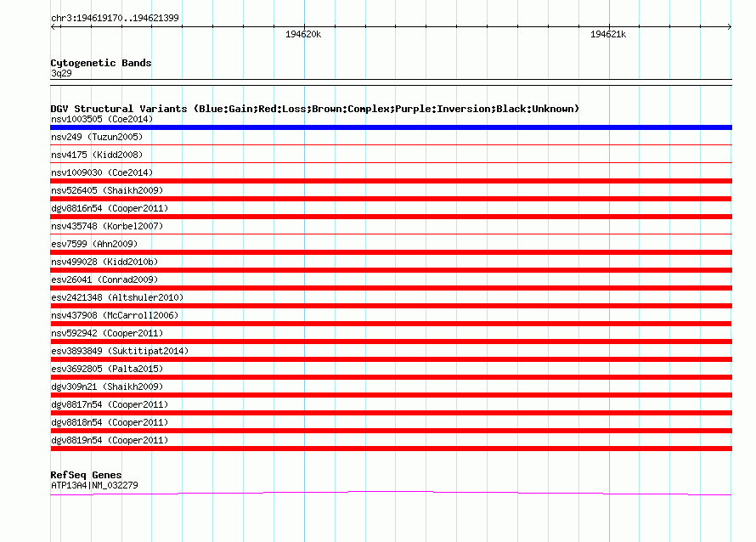Click the thin red line of nsv435748
Screen dimensions: 756x542
391,234
